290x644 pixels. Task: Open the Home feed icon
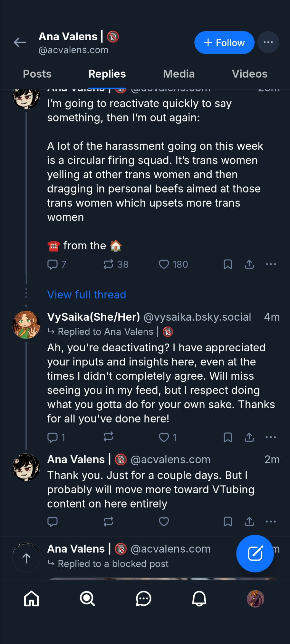(32, 599)
